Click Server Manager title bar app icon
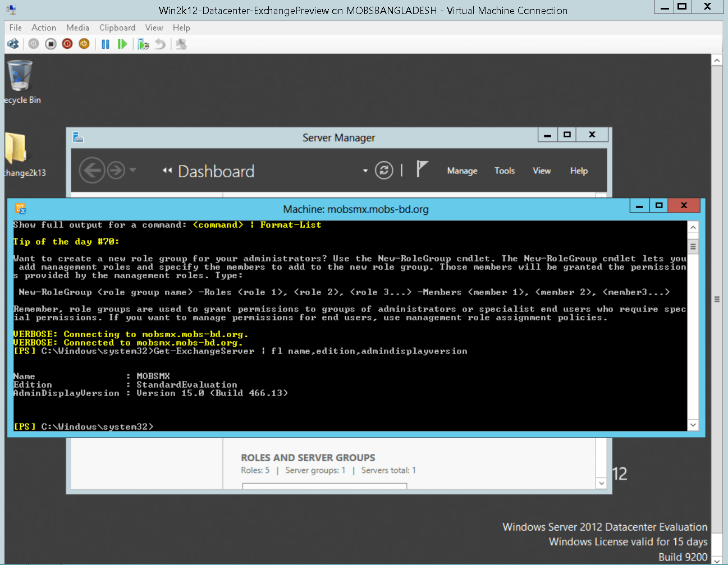 [78, 137]
